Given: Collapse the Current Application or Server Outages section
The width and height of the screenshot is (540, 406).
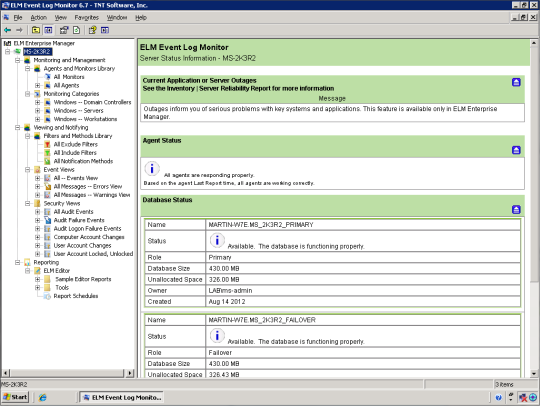Looking at the screenshot, I should (x=516, y=82).
